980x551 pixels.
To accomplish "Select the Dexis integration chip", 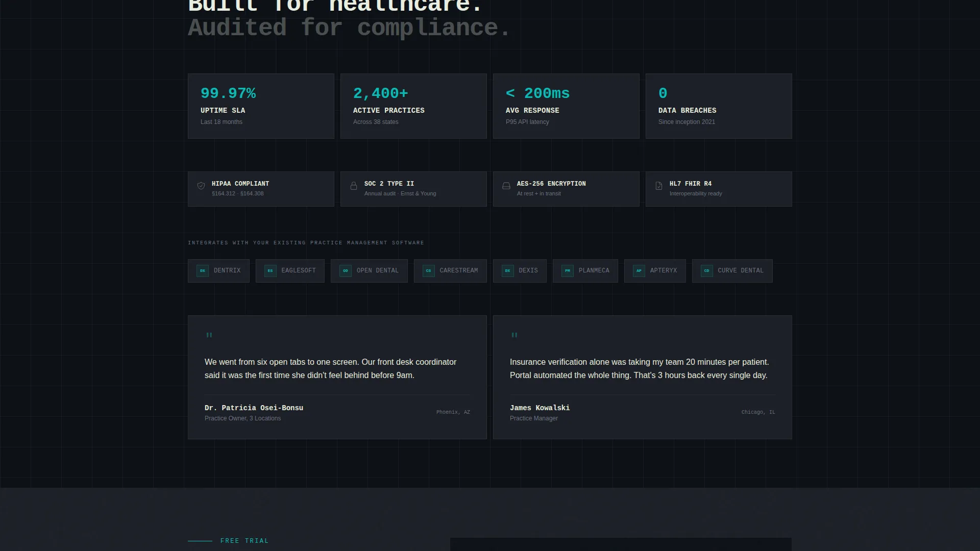I will [x=520, y=271].
